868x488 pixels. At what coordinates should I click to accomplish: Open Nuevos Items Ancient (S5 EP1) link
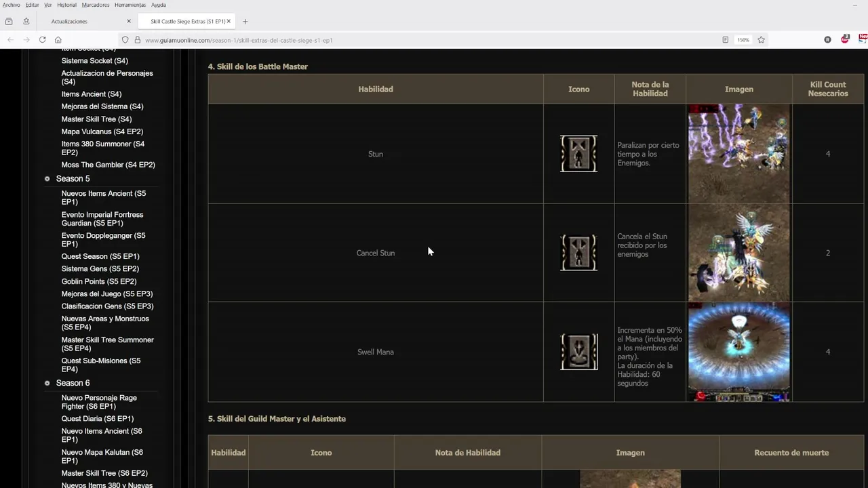tap(104, 197)
